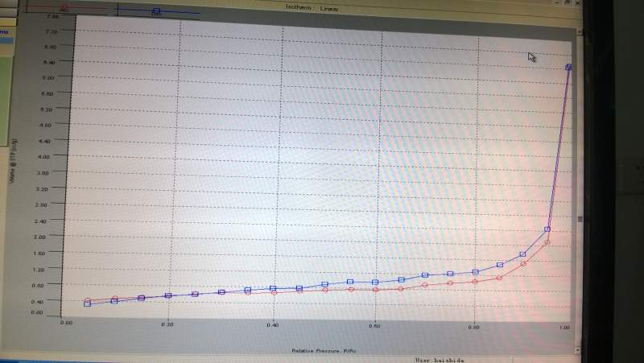The width and height of the screenshot is (644, 363).
Task: Click the x-axis tick label "0.80"
Action: click(473, 328)
